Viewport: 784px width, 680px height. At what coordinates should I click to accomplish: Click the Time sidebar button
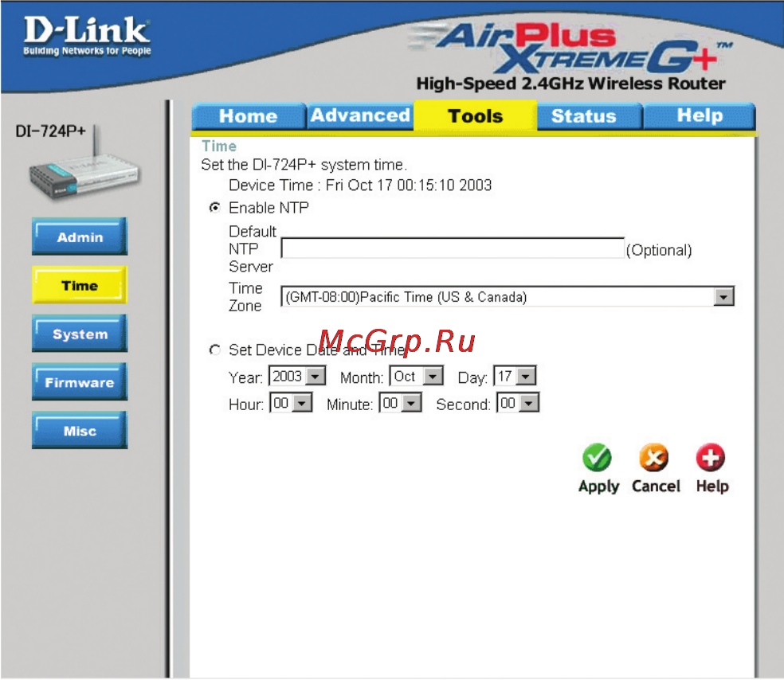(x=80, y=285)
